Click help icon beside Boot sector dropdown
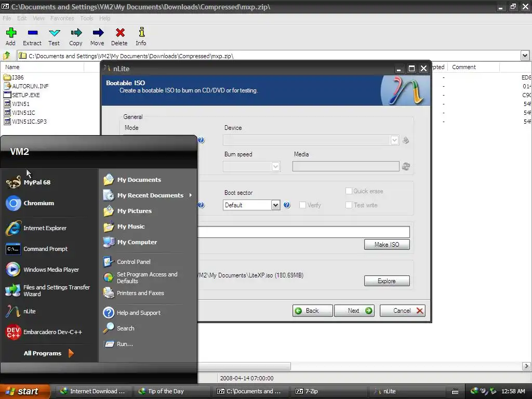This screenshot has width=532, height=399. pyautogui.click(x=287, y=205)
